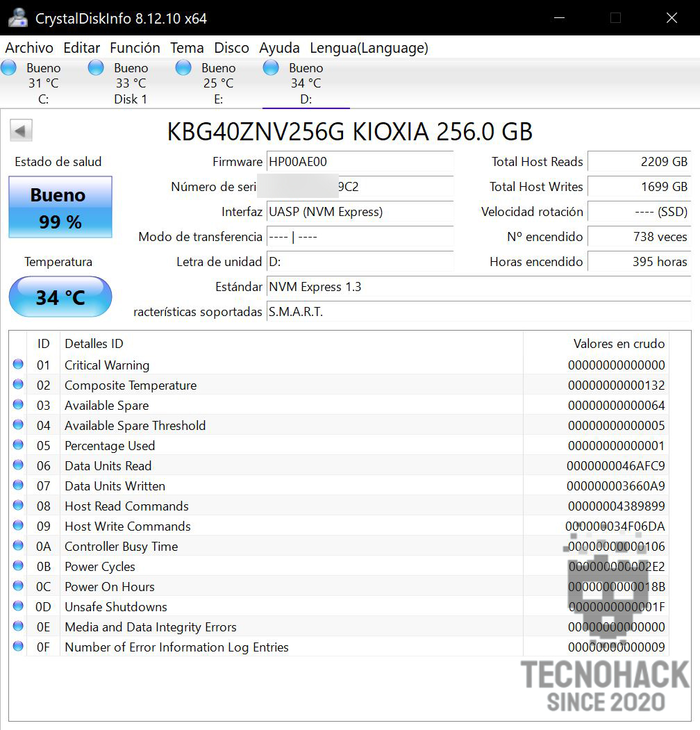
Task: Click the Estándar field NVM Express 1.3
Action: pyautogui.click(x=479, y=287)
